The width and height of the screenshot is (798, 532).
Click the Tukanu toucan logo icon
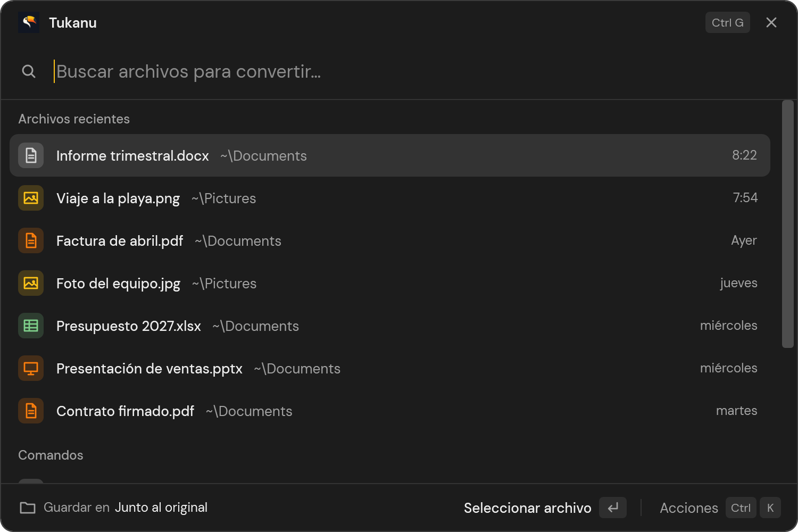pos(29,22)
